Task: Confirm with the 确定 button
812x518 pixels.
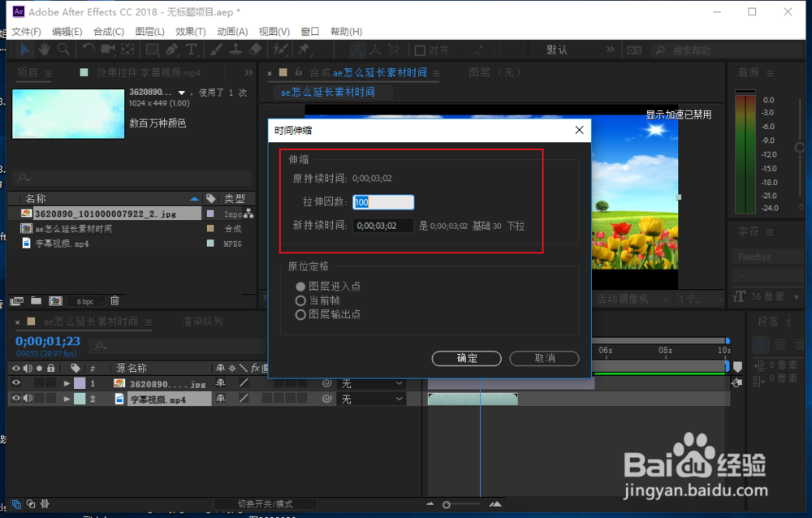Action: [466, 358]
